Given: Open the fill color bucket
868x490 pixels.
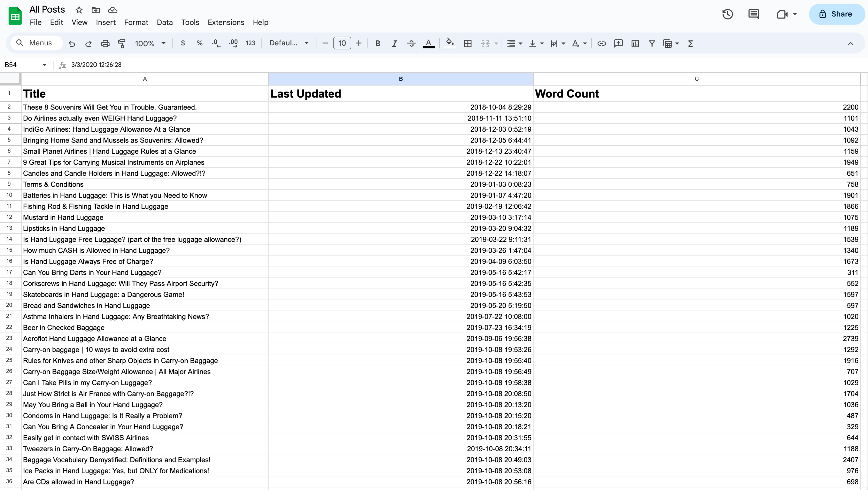Looking at the screenshot, I should (x=450, y=43).
